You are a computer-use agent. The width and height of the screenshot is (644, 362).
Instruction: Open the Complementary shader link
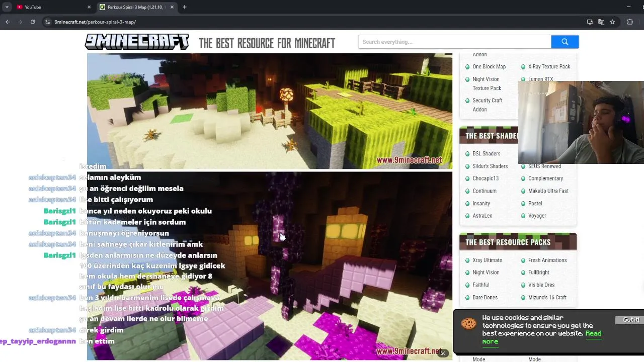coord(545,178)
